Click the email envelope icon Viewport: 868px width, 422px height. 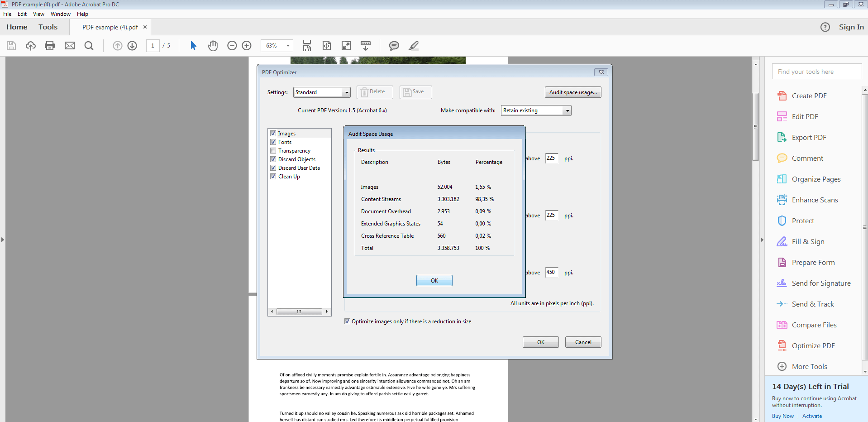coord(70,46)
